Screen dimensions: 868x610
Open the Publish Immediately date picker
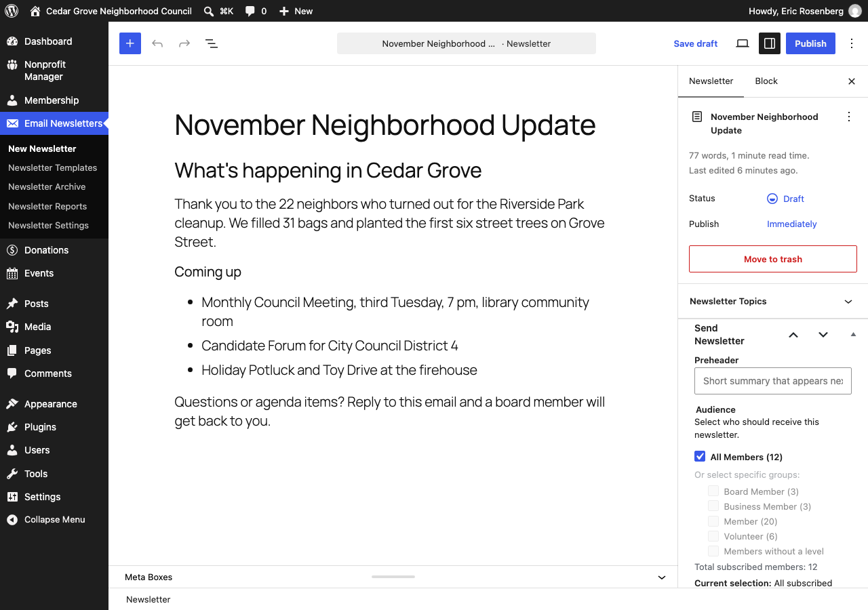click(792, 224)
